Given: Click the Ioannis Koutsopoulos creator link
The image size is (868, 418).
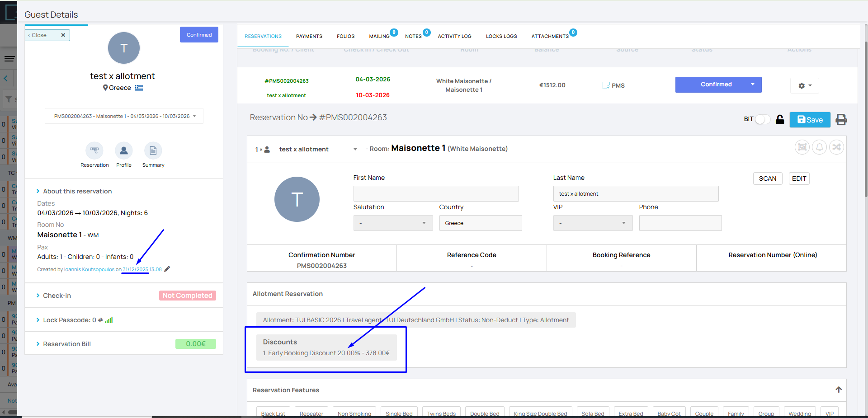Looking at the screenshot, I should 89,269.
